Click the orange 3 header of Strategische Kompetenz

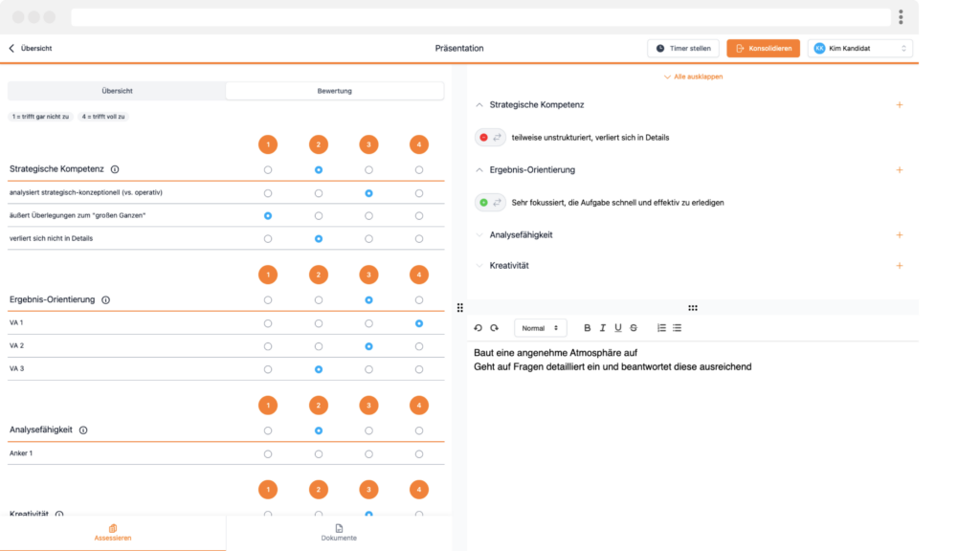[x=368, y=144]
